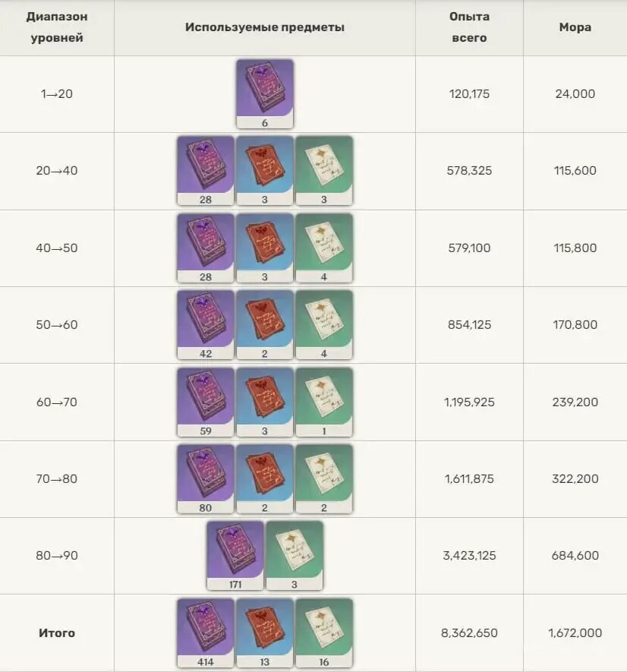Viewport: 627px width, 672px height.
Task: Click the Мора column header
Action: pyautogui.click(x=575, y=27)
